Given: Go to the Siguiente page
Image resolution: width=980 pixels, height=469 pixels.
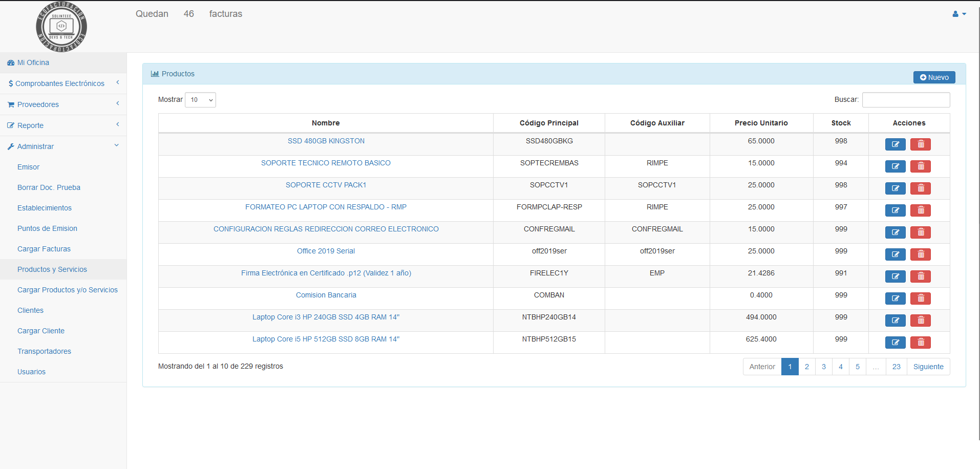Looking at the screenshot, I should tap(928, 367).
